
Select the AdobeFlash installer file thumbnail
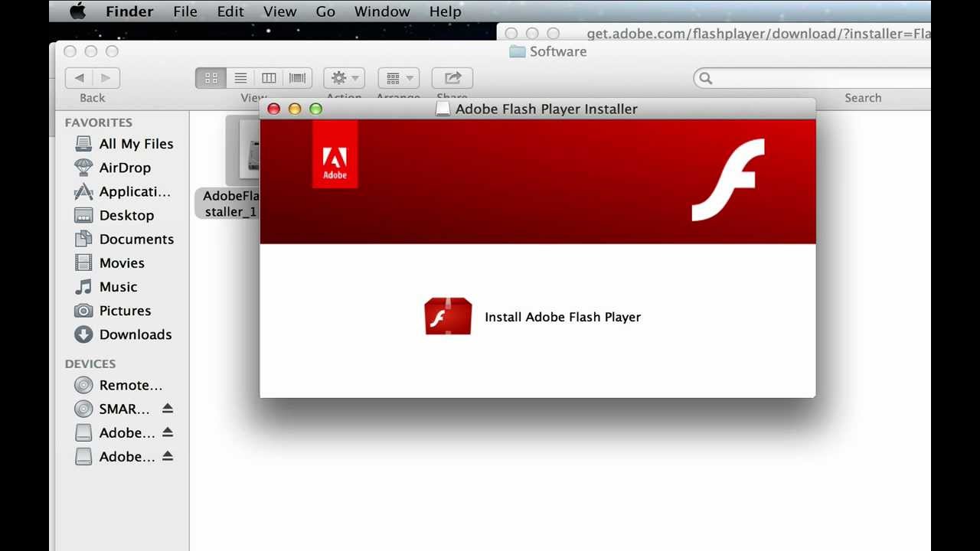243,150
